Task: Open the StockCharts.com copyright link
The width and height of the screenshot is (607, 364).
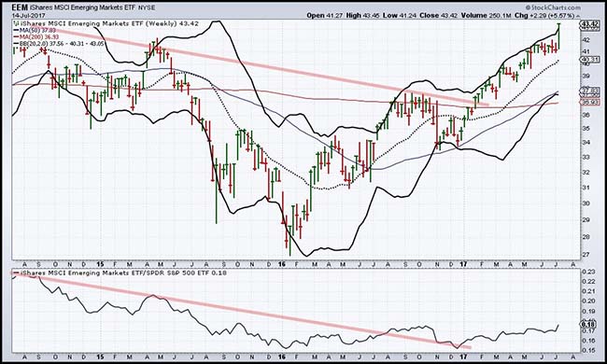Action: [553, 7]
